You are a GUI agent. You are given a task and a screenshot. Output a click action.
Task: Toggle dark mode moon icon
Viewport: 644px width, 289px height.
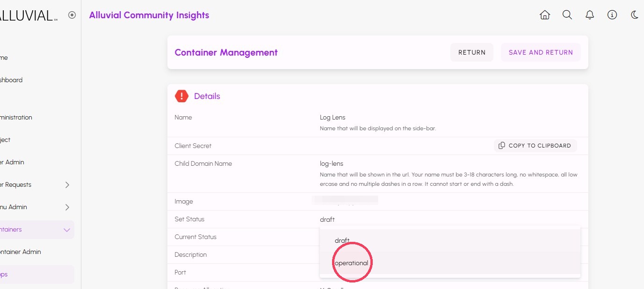click(x=635, y=15)
